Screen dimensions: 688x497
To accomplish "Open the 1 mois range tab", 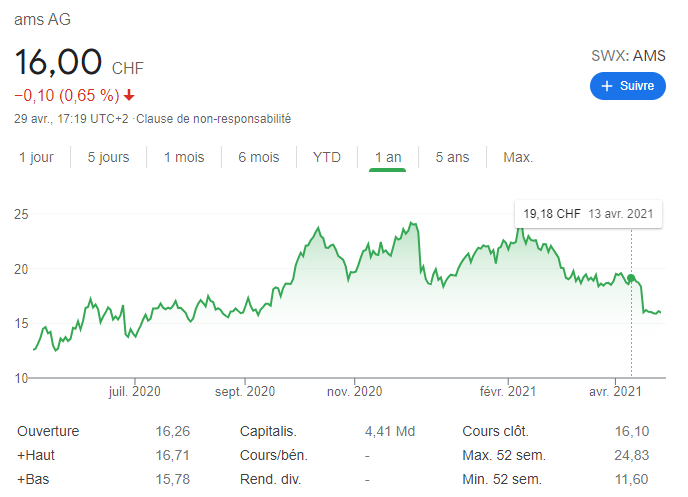I will (x=184, y=157).
